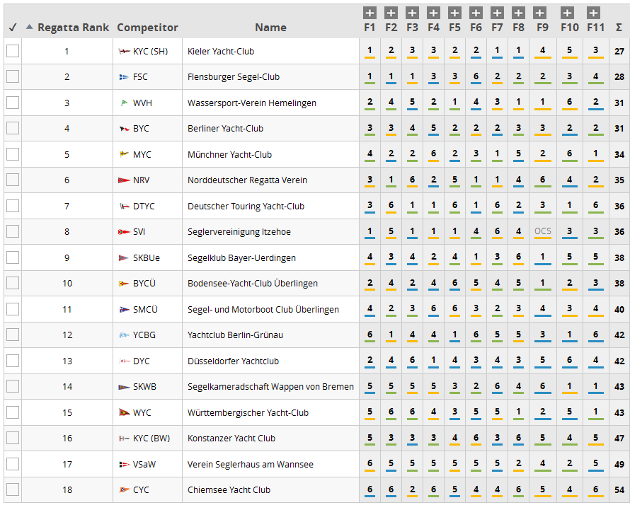The height and width of the screenshot is (505, 630).
Task: Click the SMCÜ club flag icon
Action: coord(124,309)
